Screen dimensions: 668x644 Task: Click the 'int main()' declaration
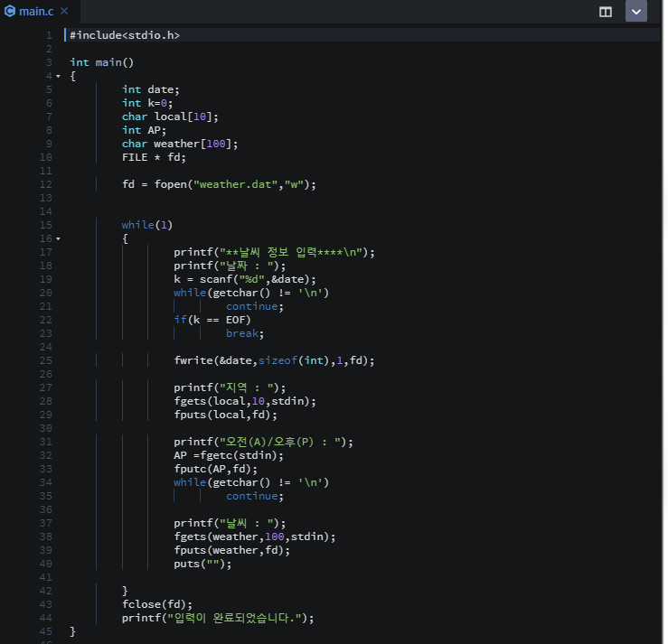[x=102, y=62]
